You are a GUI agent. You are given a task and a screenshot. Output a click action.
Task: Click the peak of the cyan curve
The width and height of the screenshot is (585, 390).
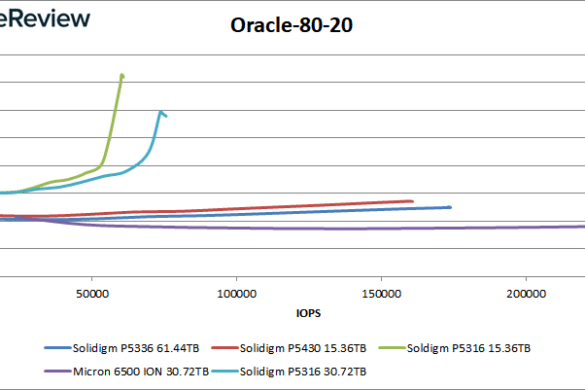point(161,112)
